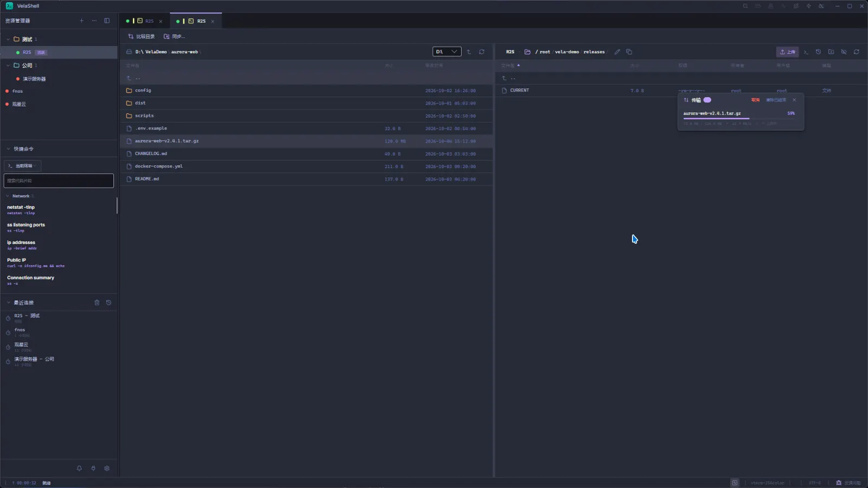The width and height of the screenshot is (868, 488).
Task: Create a new remote folder
Action: [831, 52]
